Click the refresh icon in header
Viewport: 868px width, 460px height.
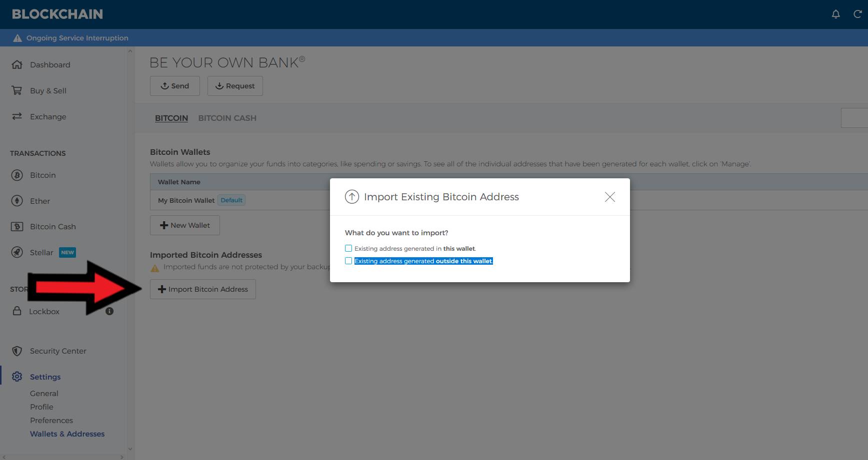click(x=857, y=14)
